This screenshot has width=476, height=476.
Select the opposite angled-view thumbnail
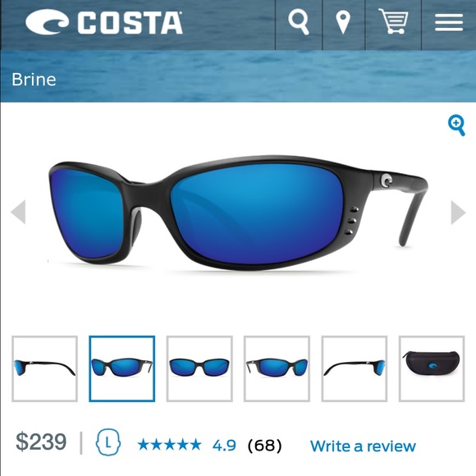277,368
